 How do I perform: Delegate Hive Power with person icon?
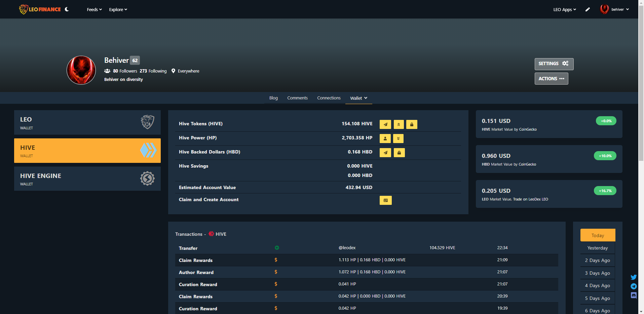[385, 138]
